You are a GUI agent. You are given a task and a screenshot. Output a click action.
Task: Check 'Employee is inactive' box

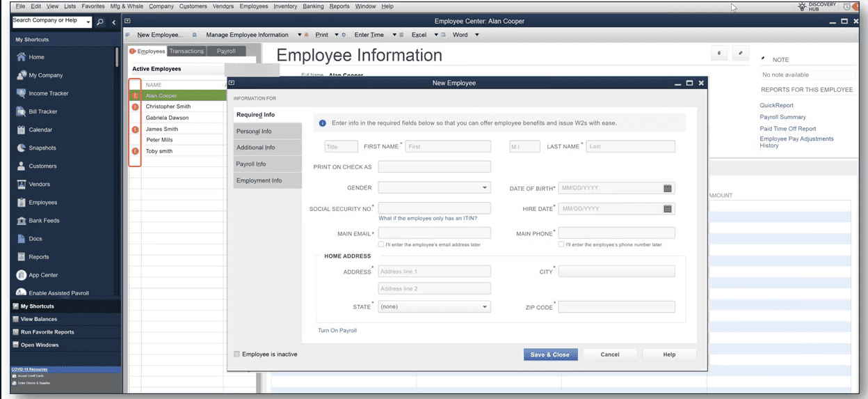[x=238, y=354]
